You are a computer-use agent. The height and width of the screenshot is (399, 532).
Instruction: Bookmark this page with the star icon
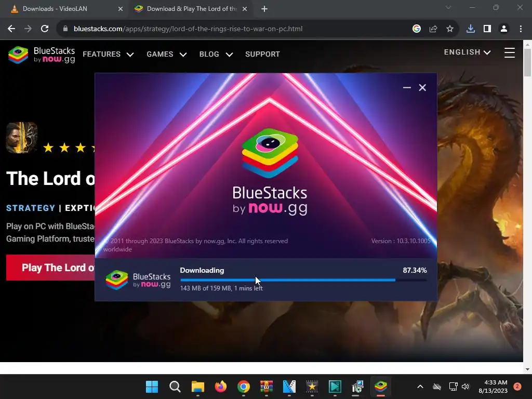(450, 29)
